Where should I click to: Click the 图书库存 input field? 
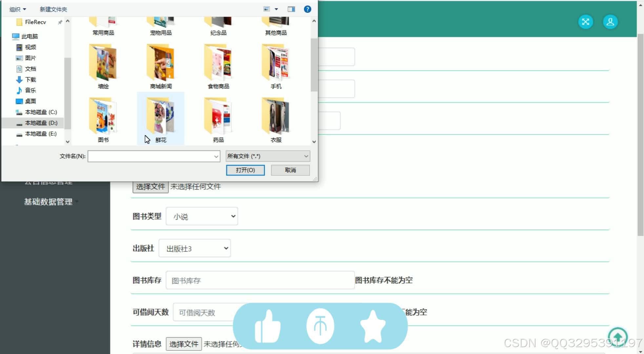point(260,280)
